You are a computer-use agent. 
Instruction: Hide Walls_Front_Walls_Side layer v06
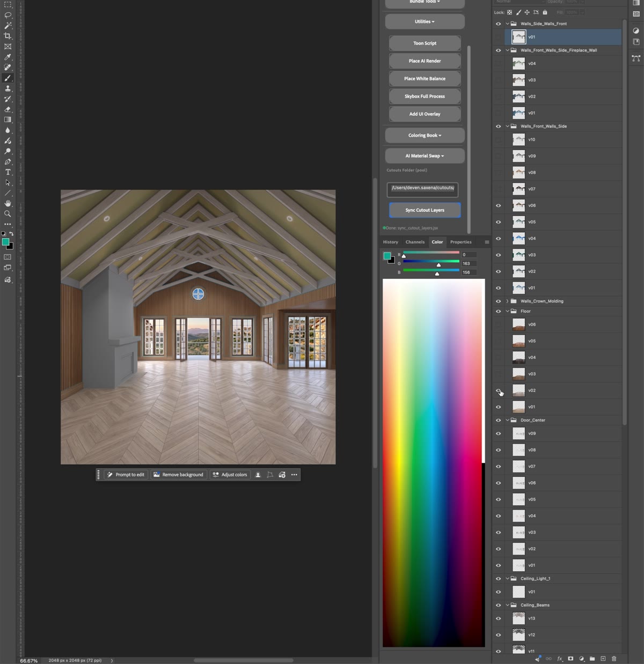[x=498, y=205]
